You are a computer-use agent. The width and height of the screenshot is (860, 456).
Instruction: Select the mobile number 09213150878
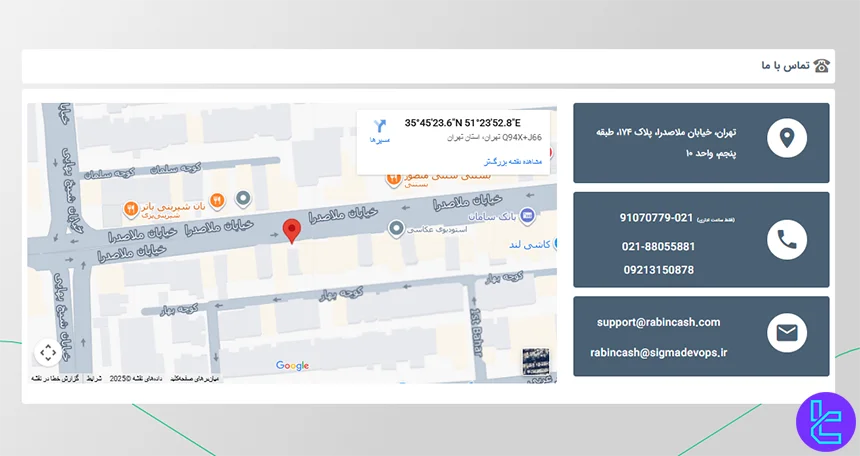tap(659, 270)
